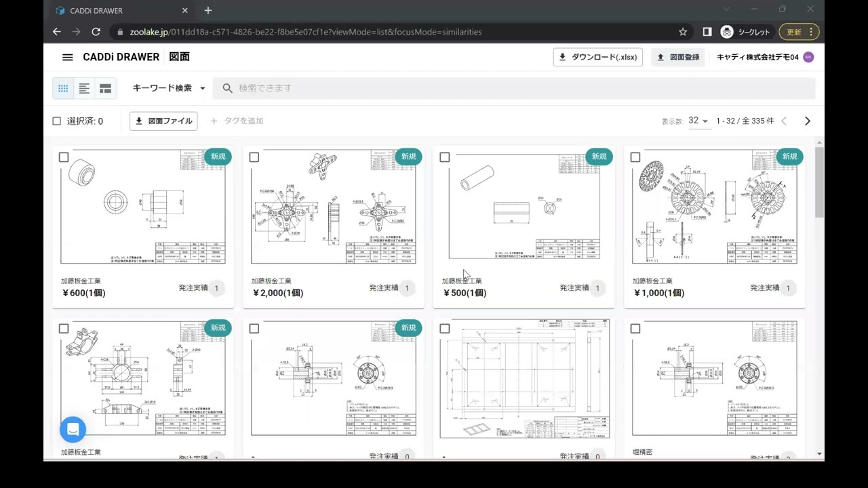The width and height of the screenshot is (868, 488).
Task: Open the hamburger navigation menu
Action: pos(67,57)
